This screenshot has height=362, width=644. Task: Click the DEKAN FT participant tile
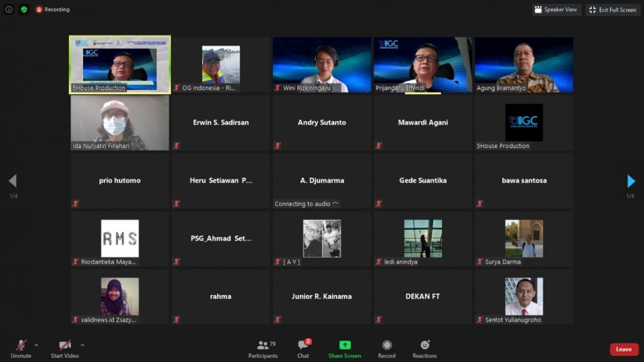[x=423, y=296]
